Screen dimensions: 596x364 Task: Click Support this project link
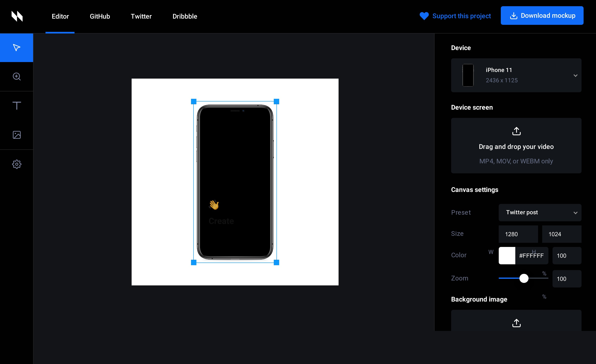[x=461, y=16]
